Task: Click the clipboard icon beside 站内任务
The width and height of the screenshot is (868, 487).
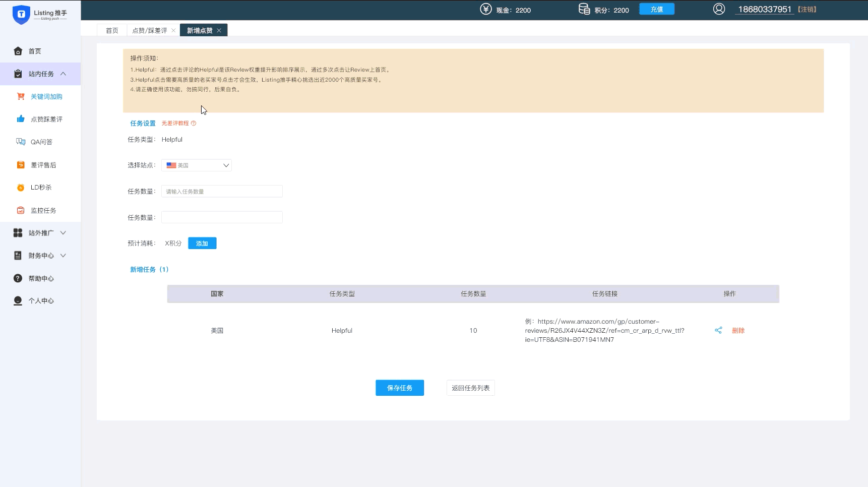Action: point(18,74)
